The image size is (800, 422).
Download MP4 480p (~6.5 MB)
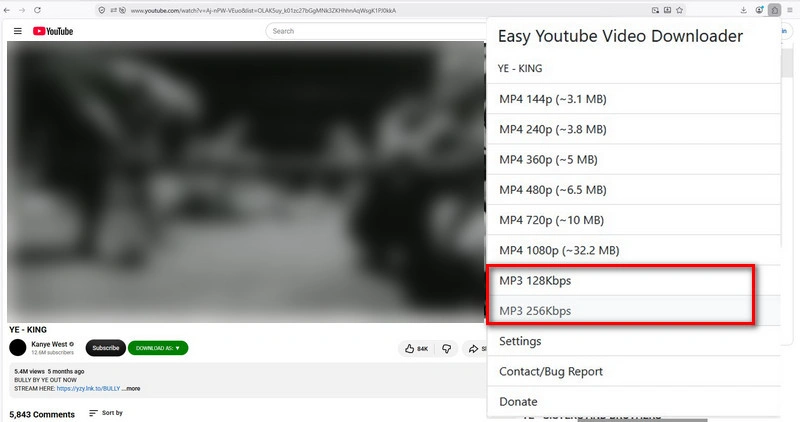(634, 190)
